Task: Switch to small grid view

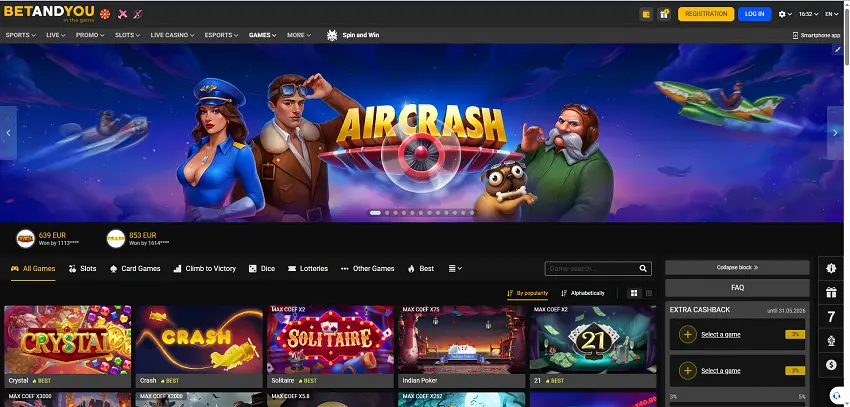Action: [x=648, y=293]
